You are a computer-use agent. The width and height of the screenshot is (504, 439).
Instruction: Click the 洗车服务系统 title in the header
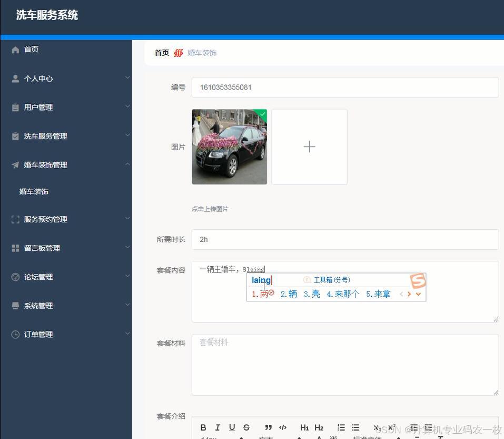47,15
